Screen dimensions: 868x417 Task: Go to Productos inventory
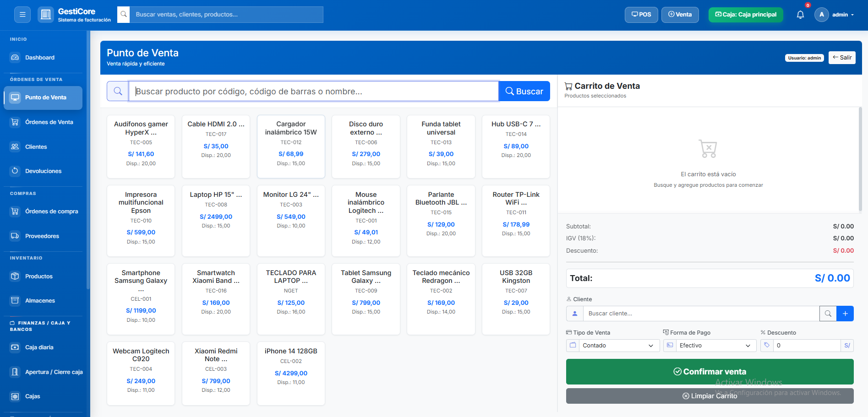pos(43,276)
